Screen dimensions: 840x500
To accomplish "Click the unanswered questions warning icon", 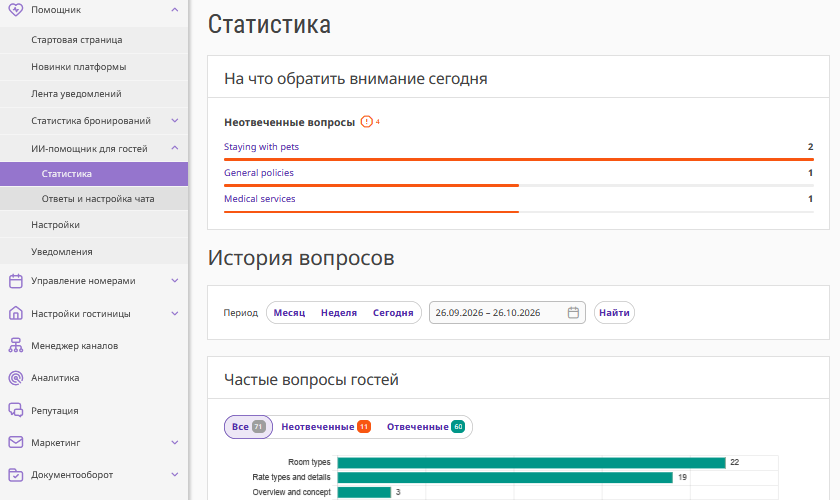I will point(366,122).
